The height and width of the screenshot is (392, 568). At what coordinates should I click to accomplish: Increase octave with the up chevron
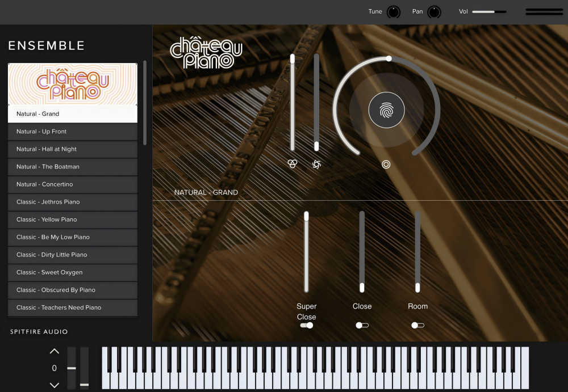(55, 351)
